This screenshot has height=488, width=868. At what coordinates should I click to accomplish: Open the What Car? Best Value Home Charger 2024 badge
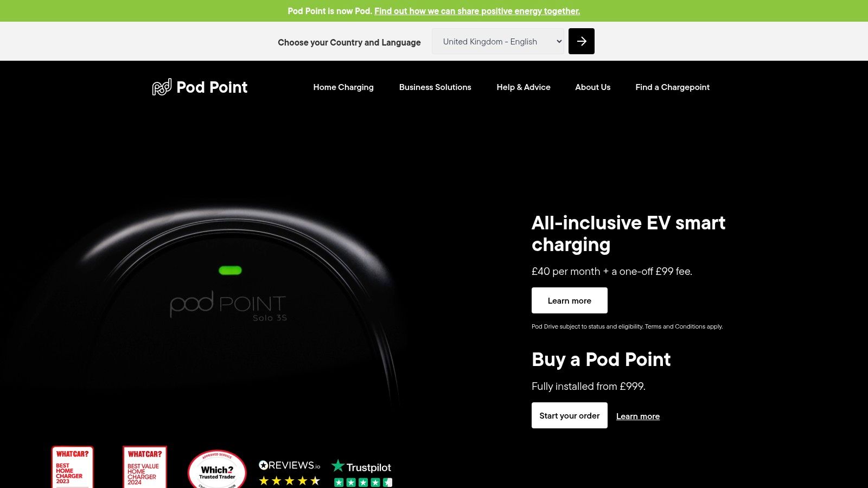click(145, 467)
